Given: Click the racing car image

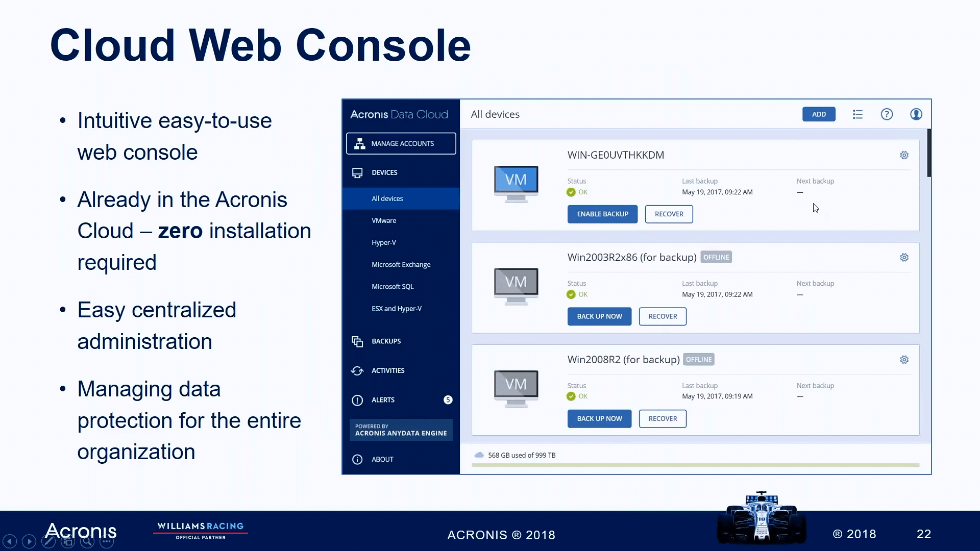Looking at the screenshot, I should (x=762, y=517).
